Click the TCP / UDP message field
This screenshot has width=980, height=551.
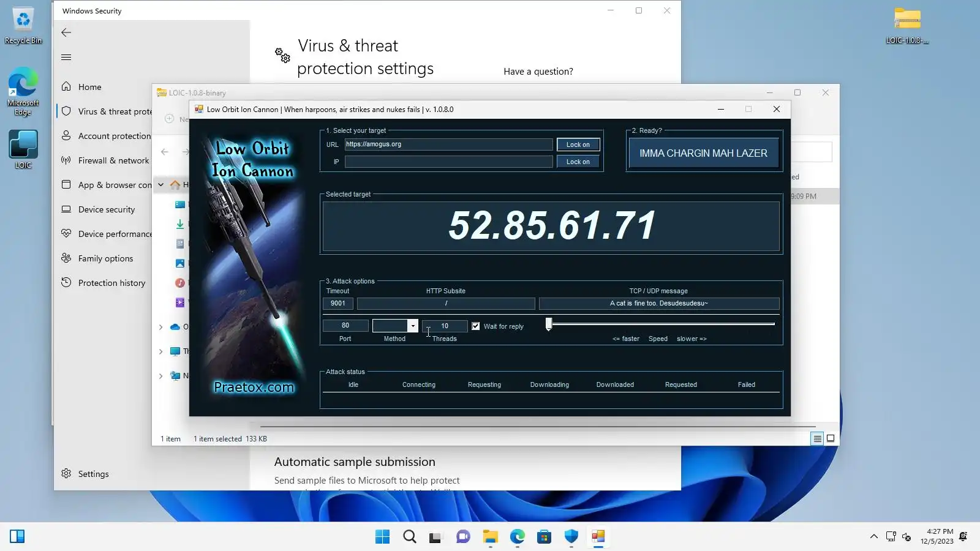(659, 303)
